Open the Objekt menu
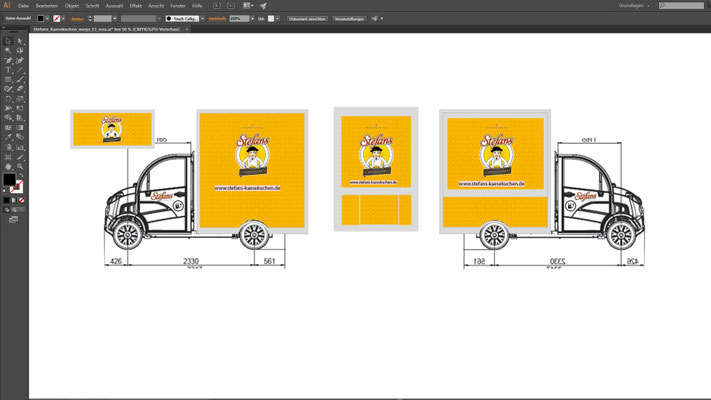711x400 pixels. (x=72, y=6)
